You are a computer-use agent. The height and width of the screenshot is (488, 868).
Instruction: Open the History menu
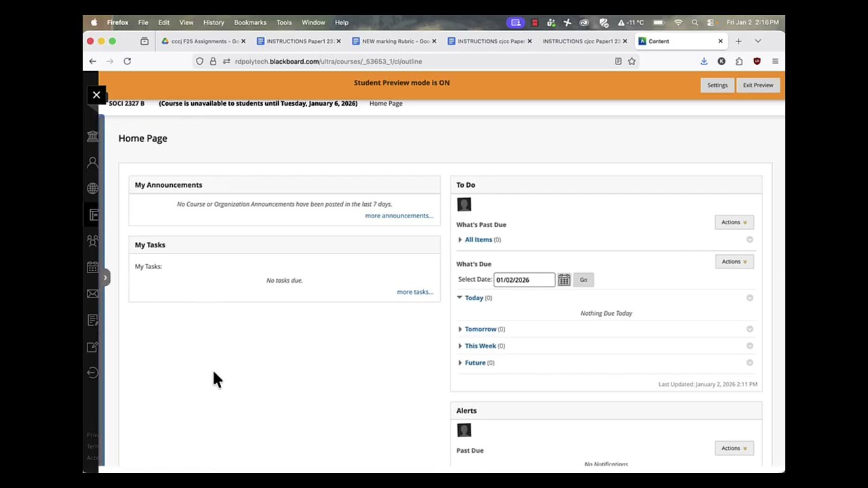(x=214, y=22)
